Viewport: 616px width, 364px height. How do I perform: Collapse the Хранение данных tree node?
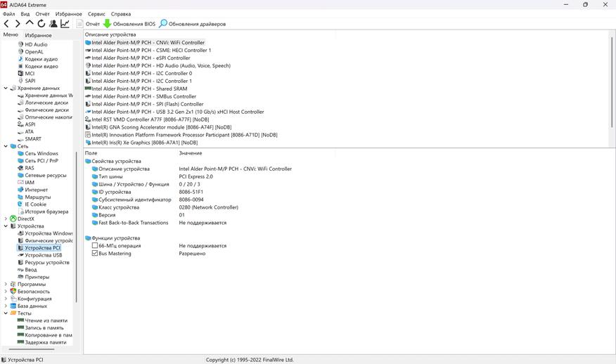click(x=6, y=88)
